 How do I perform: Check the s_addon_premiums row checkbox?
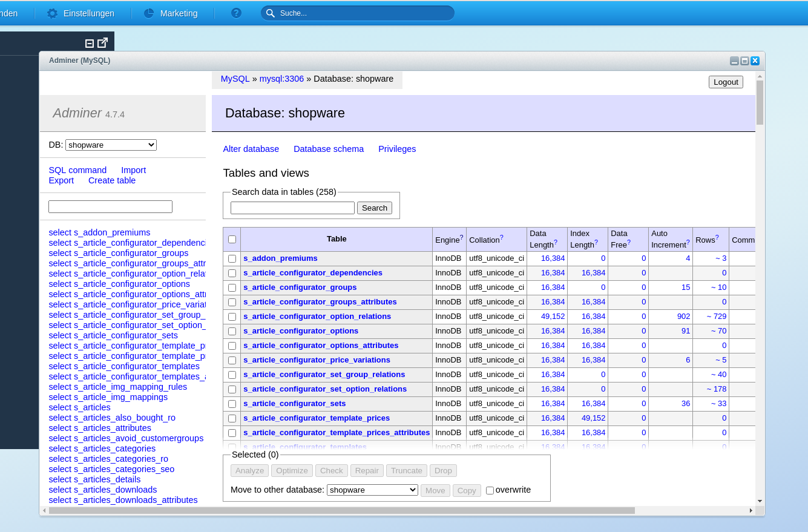(232, 258)
